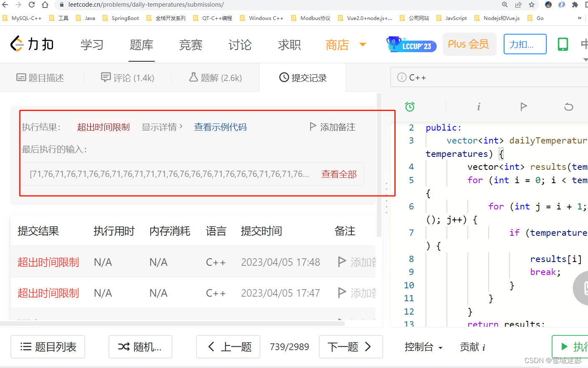Viewport: 588px width, 368px height.
Task: Go to previous problem 上一题
Action: click(x=228, y=347)
